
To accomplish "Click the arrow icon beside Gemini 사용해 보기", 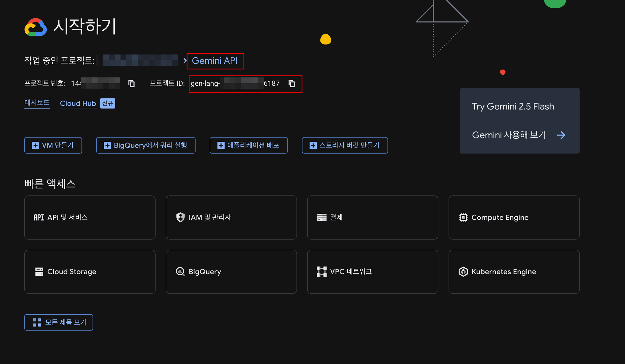I will pyautogui.click(x=561, y=135).
